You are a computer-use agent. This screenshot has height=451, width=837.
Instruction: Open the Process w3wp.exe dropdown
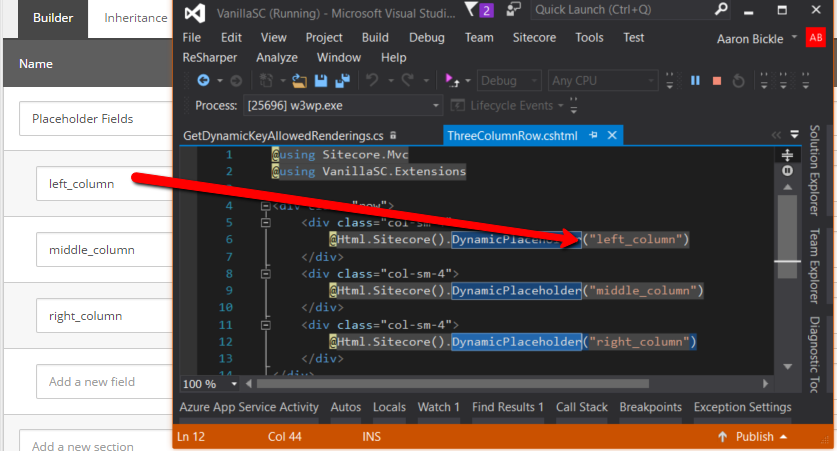436,105
